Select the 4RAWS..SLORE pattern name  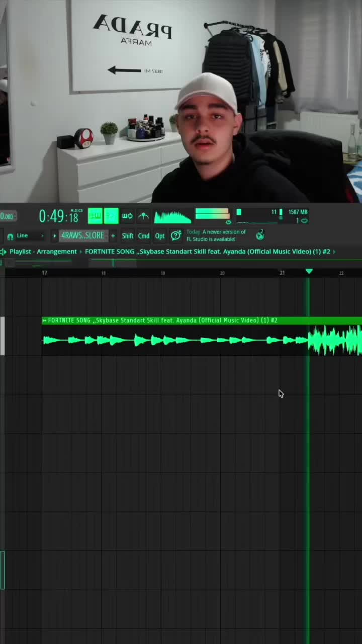(x=83, y=235)
